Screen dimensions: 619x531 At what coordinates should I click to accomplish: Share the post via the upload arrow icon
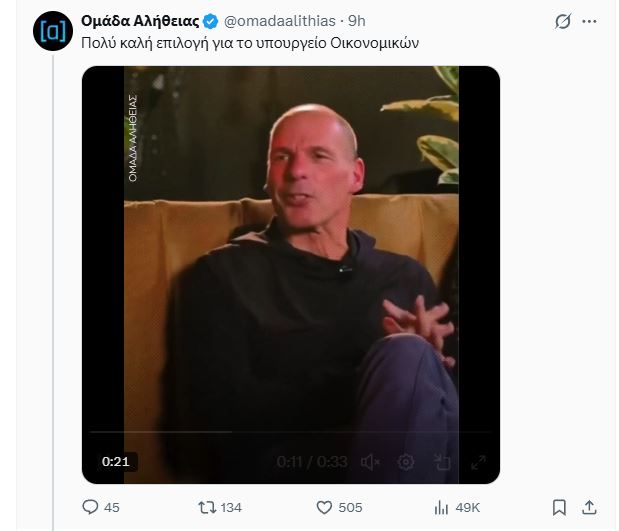click(x=590, y=507)
